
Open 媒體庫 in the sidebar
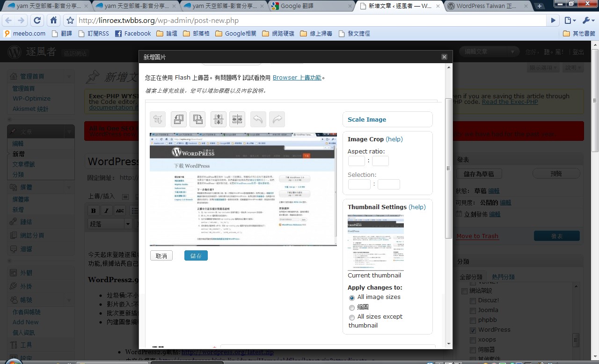(21, 199)
